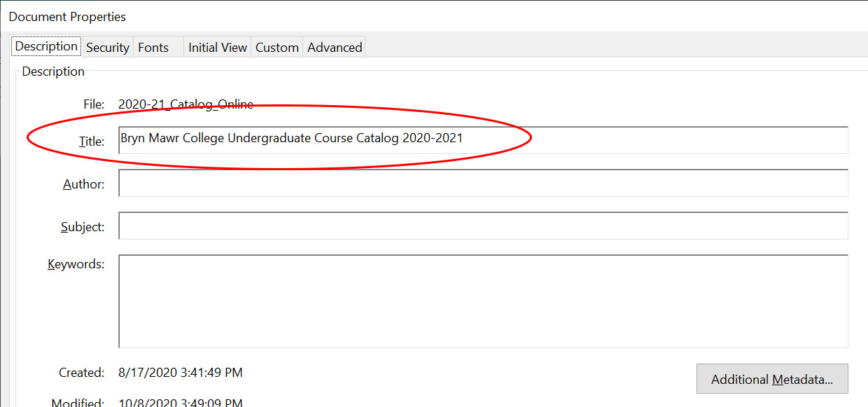Go to the Advanced tab

pos(335,48)
